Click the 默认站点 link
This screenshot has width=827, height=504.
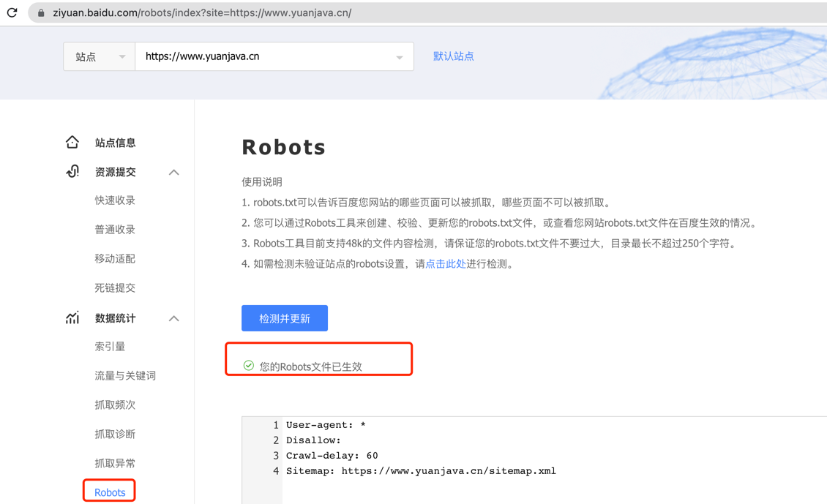coord(453,56)
